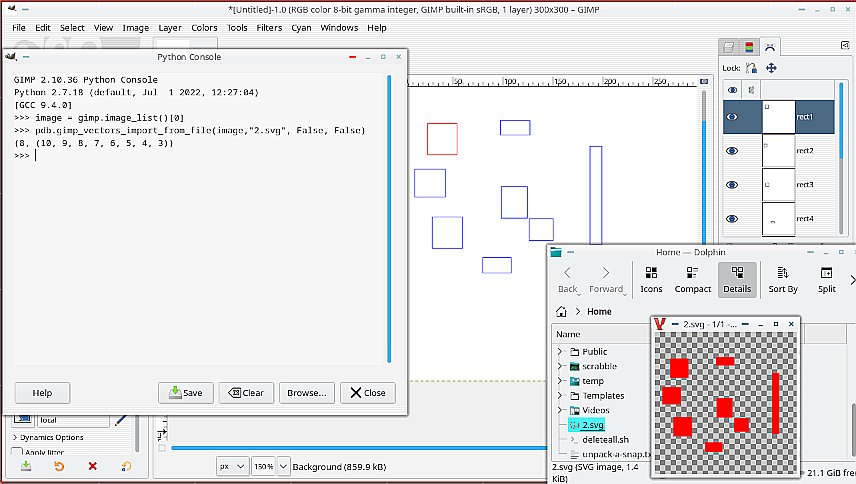Screen dimensions: 856x484
Task: Open the Colors menu in GIMP
Action: click(204, 28)
